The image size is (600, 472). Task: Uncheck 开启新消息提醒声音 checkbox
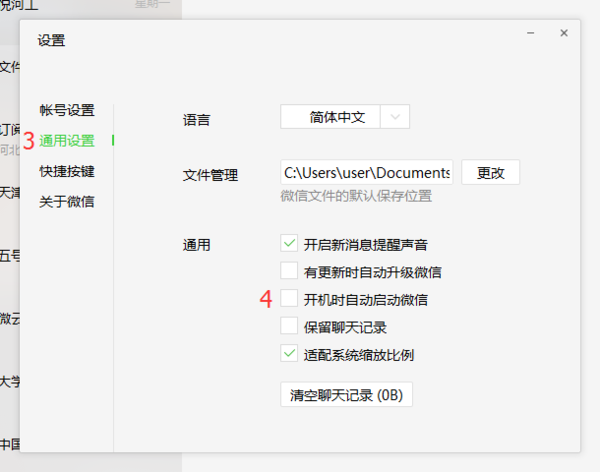coord(289,243)
